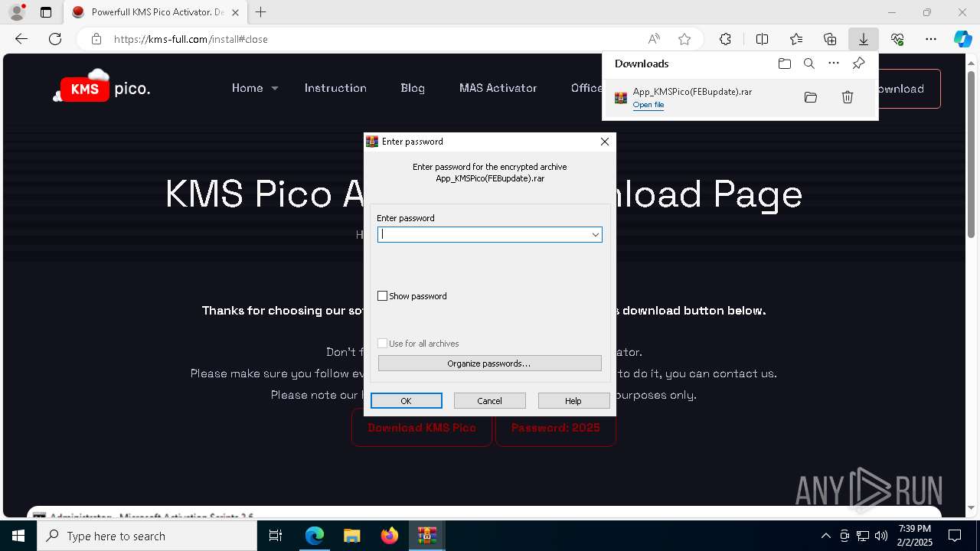Open the downloads folder icon in panel
980x551 pixels.
pos(784,64)
